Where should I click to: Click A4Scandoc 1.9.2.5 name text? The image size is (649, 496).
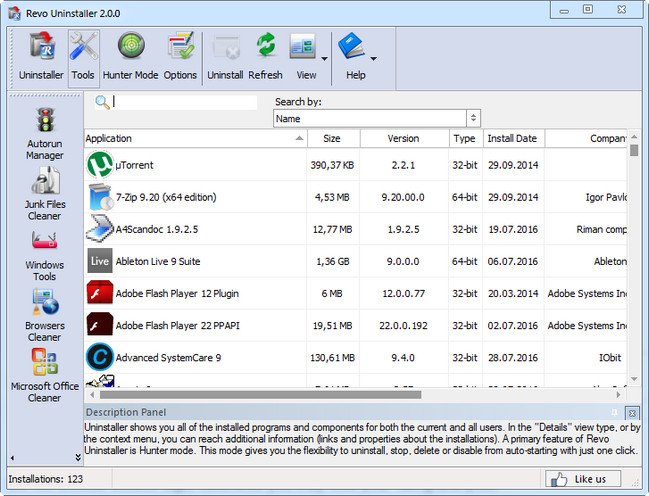tap(156, 229)
